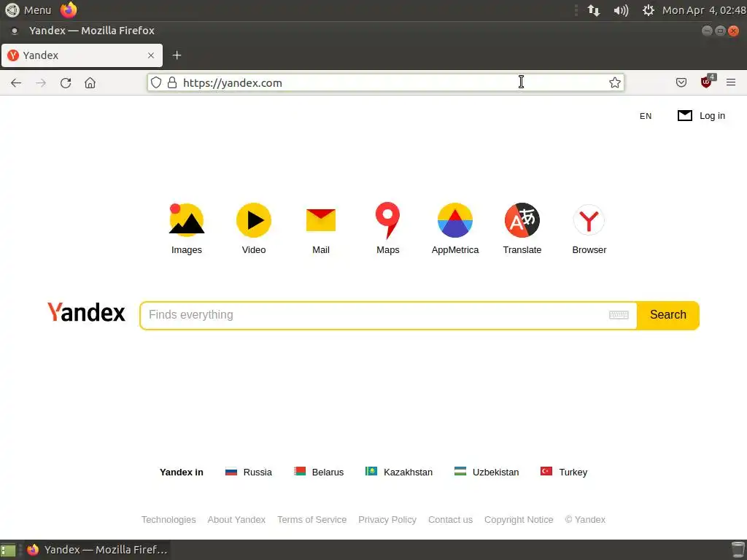This screenshot has width=747, height=560.
Task: Open the power settings tray icon
Action: coord(648,10)
